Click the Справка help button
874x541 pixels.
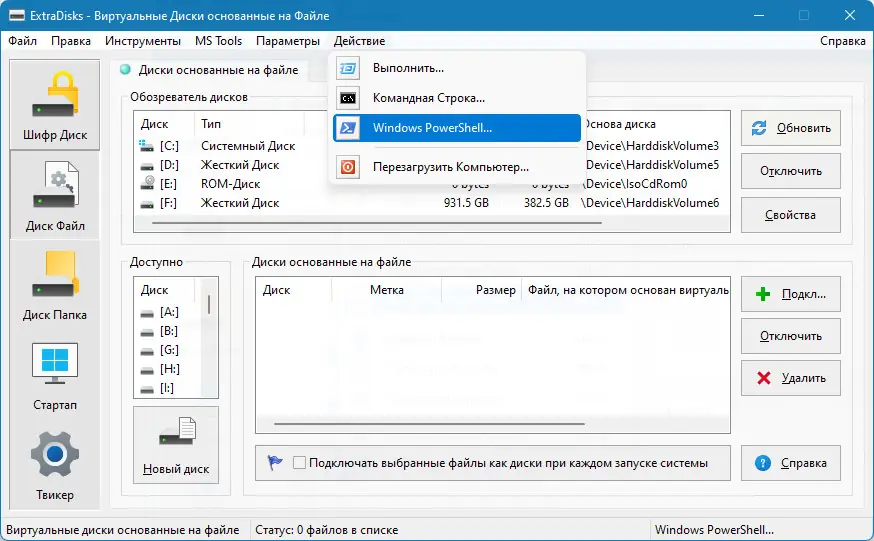pyautogui.click(x=790, y=462)
